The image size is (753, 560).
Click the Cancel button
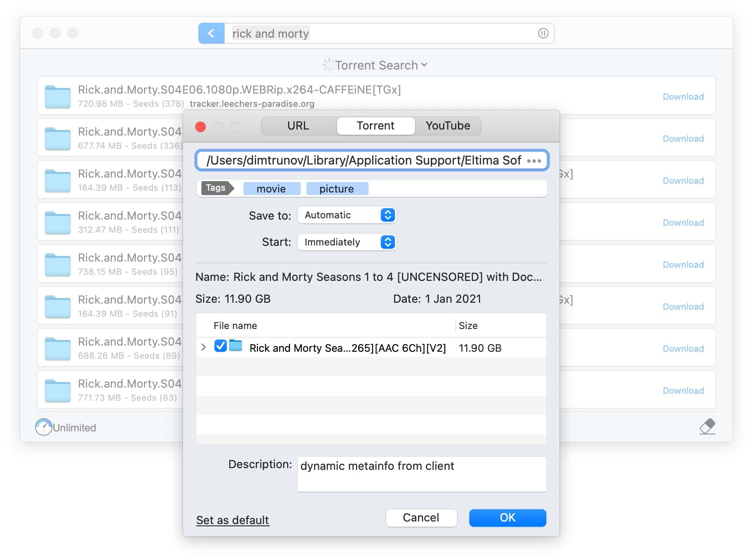pyautogui.click(x=421, y=518)
